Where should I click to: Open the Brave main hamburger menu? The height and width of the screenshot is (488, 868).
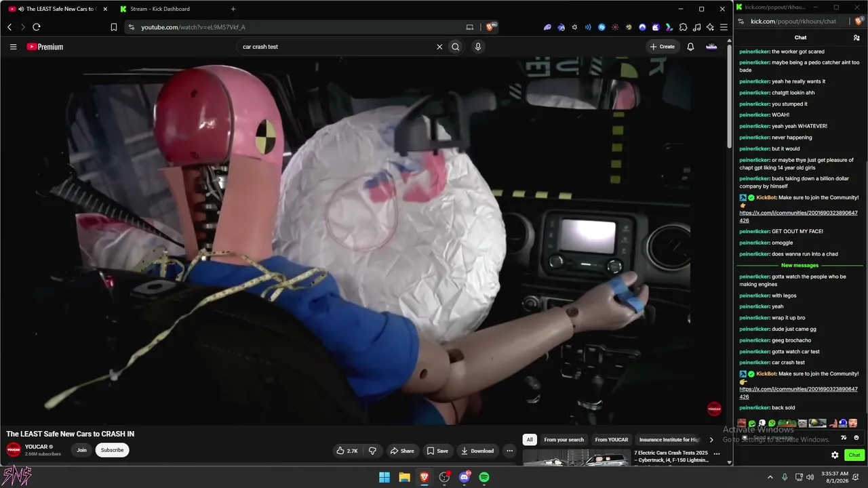tap(724, 27)
